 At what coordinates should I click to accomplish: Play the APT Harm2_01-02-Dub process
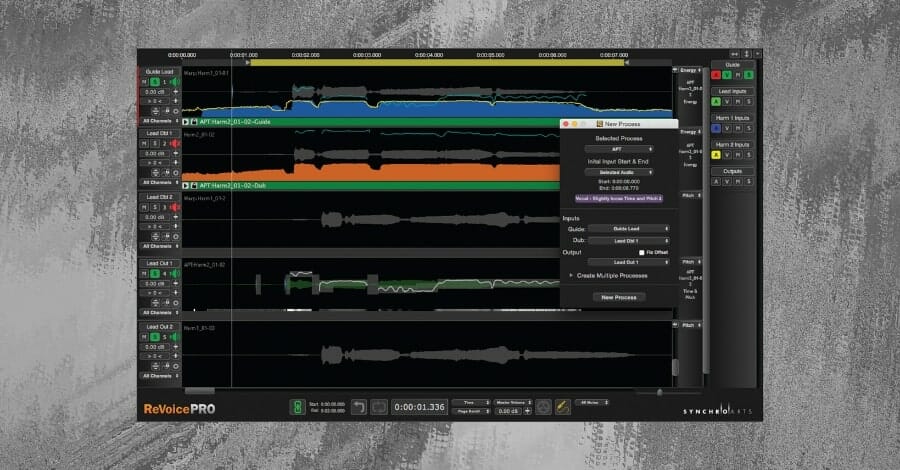click(185, 186)
